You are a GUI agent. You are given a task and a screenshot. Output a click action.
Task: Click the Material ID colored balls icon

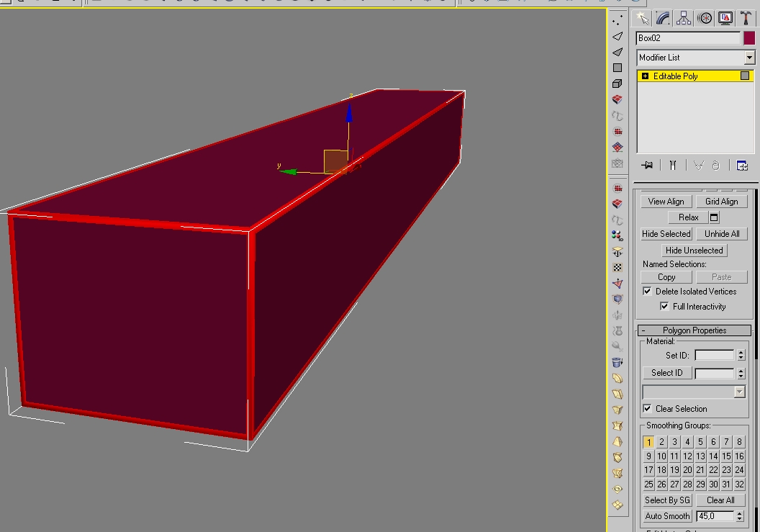(617, 235)
